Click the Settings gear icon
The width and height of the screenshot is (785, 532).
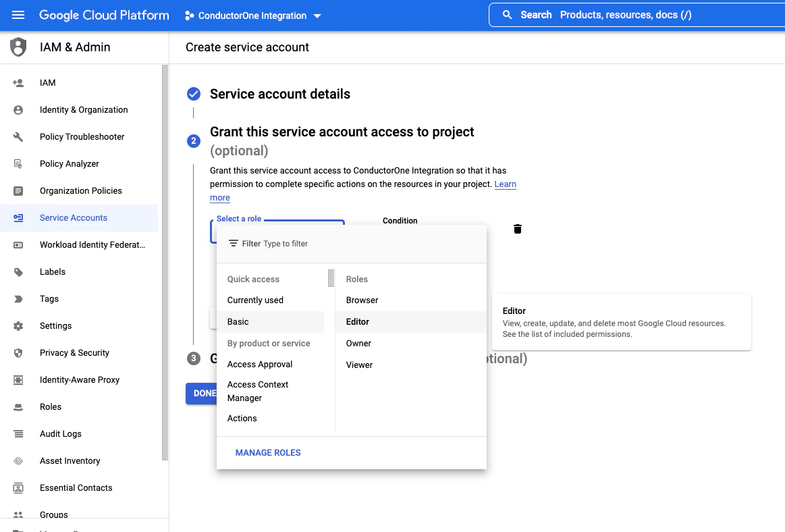point(18,326)
